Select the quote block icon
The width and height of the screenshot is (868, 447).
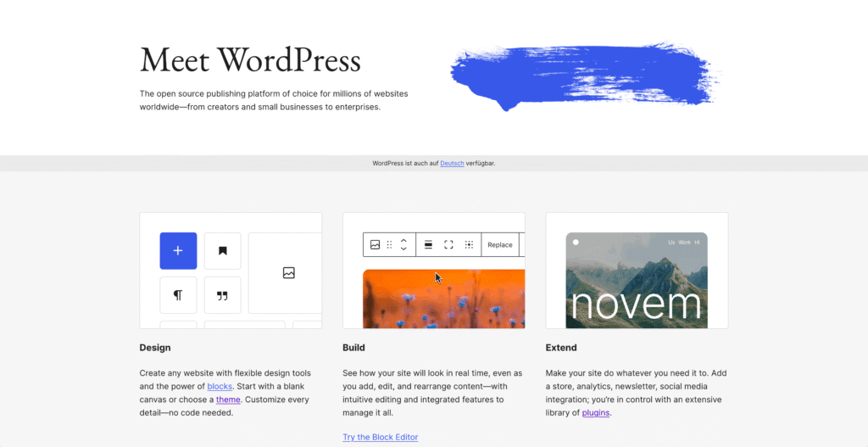pyautogui.click(x=223, y=295)
